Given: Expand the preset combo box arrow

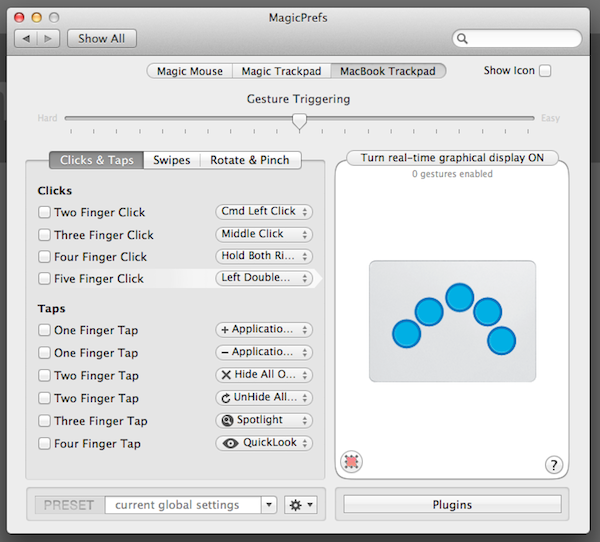Looking at the screenshot, I should coord(269,505).
